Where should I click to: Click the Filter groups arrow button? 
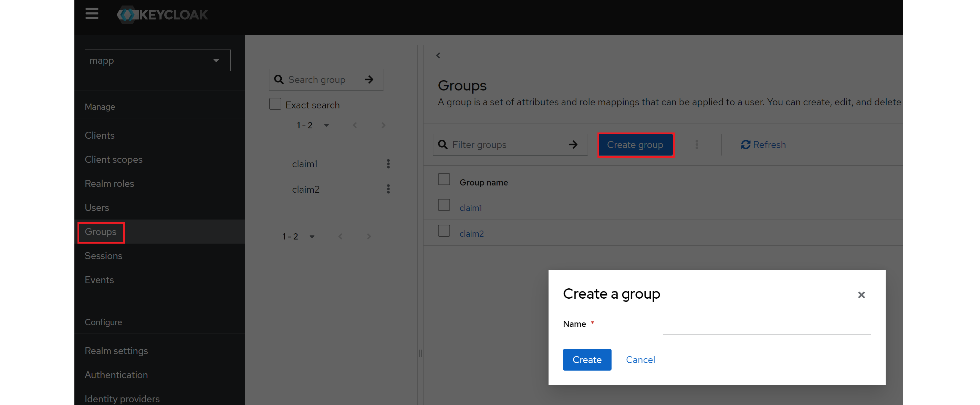[x=573, y=145]
